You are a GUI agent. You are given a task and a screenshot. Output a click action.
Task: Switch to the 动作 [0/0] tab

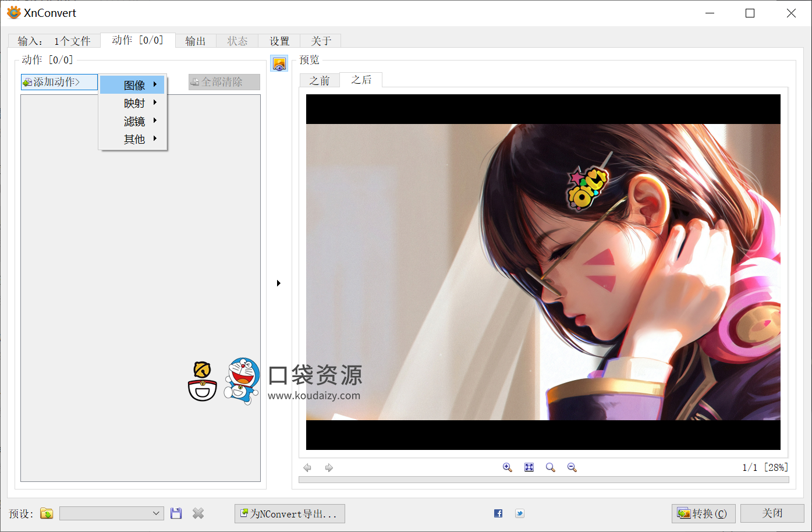coord(138,40)
